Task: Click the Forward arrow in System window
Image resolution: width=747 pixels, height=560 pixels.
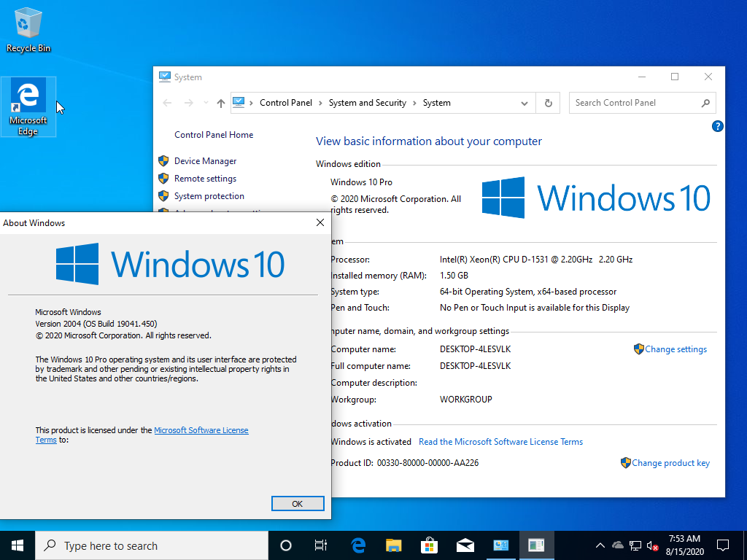Action: point(189,103)
